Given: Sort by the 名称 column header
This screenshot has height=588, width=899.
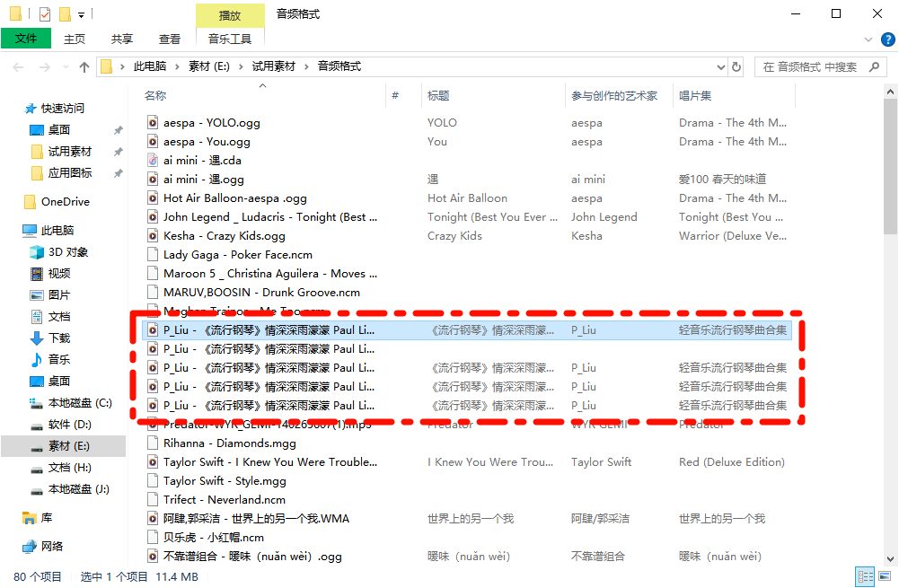Looking at the screenshot, I should tap(155, 96).
